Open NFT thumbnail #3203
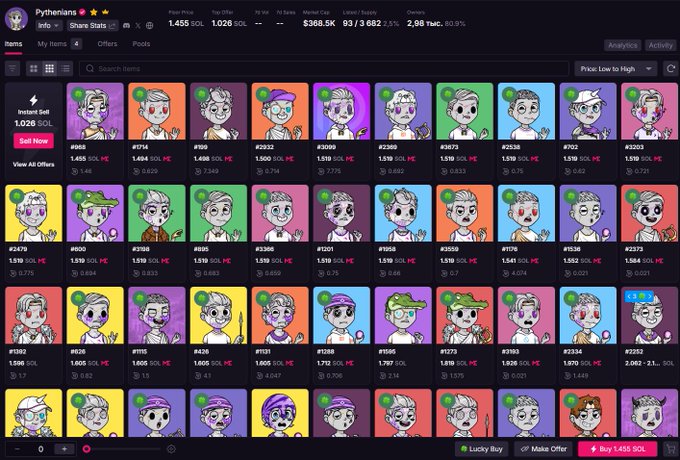This screenshot has width=680, height=460. point(649,111)
